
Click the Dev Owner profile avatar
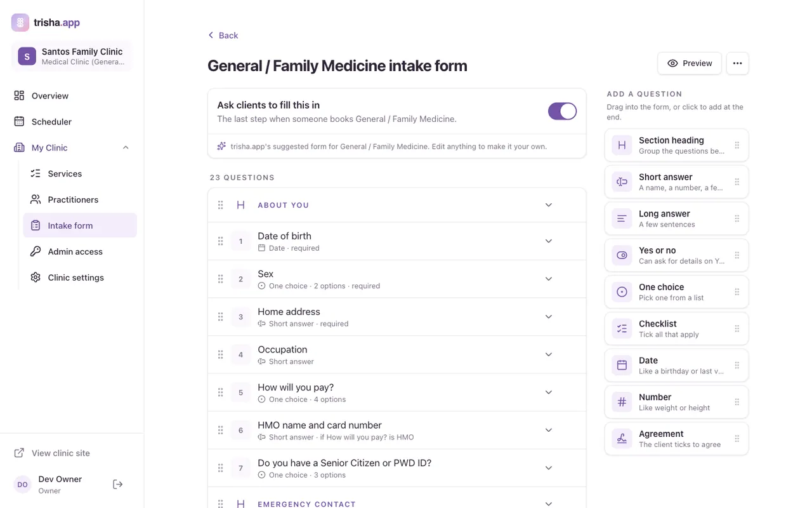(x=22, y=485)
